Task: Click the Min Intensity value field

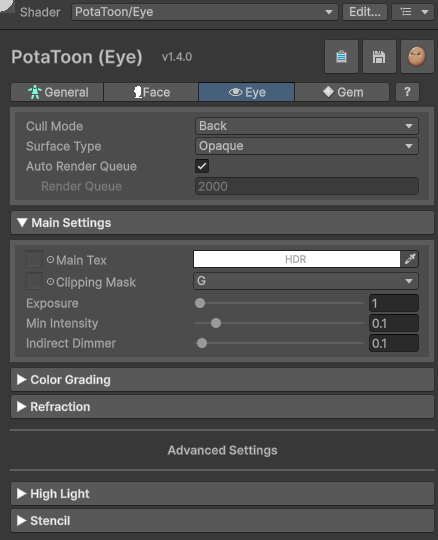Action: click(394, 323)
